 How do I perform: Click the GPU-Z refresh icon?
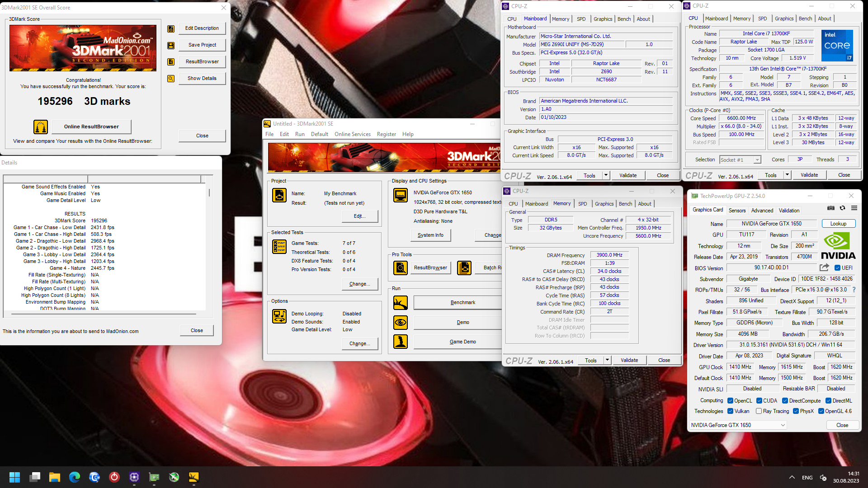pyautogui.click(x=842, y=208)
